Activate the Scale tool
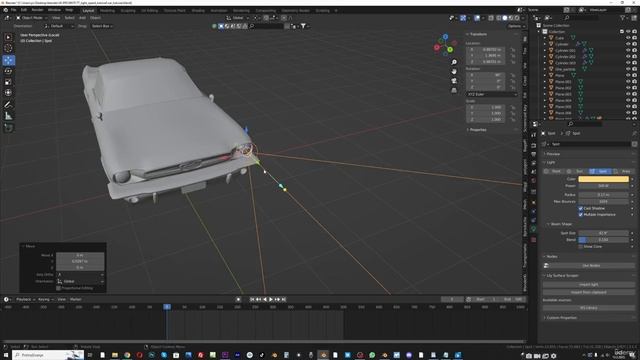 (x=9, y=82)
